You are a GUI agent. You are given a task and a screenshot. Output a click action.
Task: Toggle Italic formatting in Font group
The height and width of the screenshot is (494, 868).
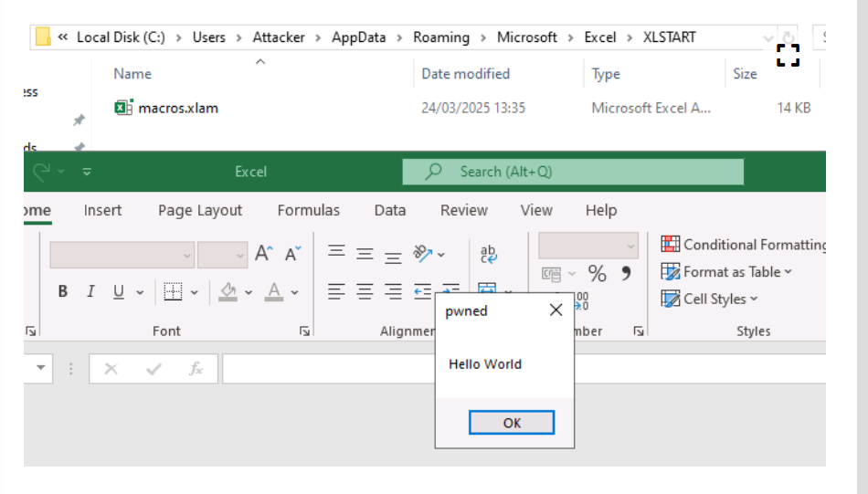pyautogui.click(x=90, y=291)
